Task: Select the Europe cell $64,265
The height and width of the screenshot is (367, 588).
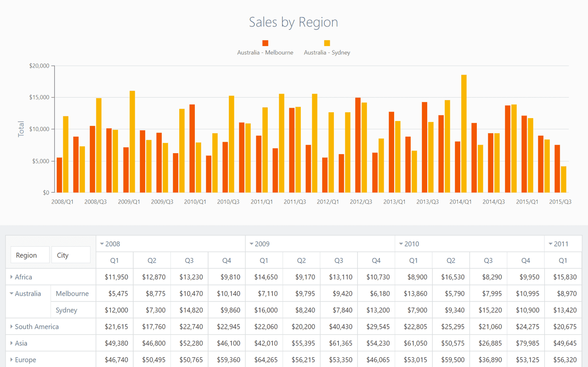Action: click(x=264, y=360)
